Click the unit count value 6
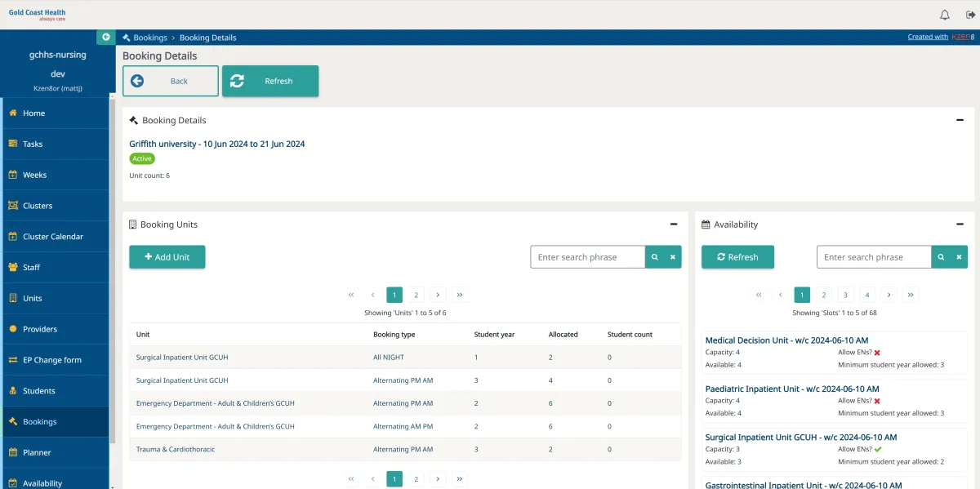The width and height of the screenshot is (980, 489). tap(167, 176)
